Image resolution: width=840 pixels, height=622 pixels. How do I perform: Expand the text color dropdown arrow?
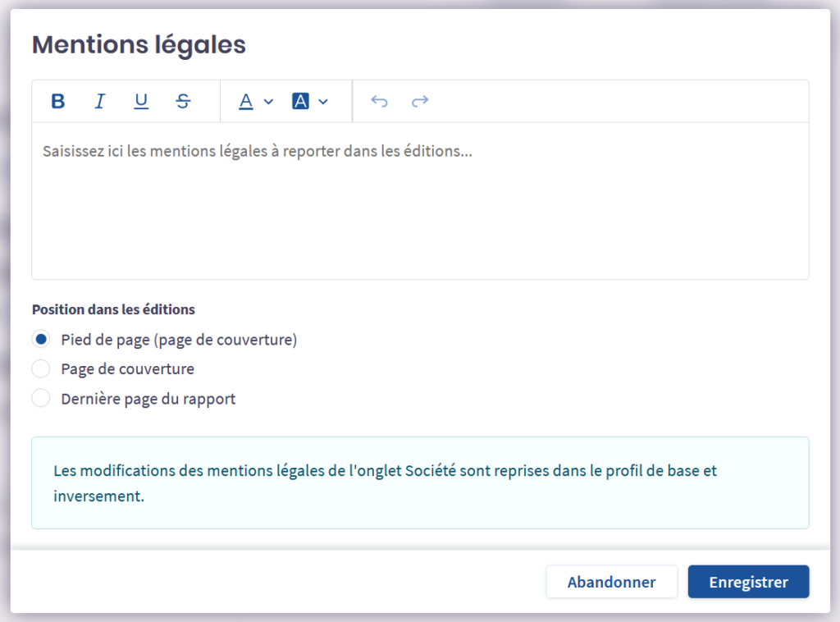(268, 102)
